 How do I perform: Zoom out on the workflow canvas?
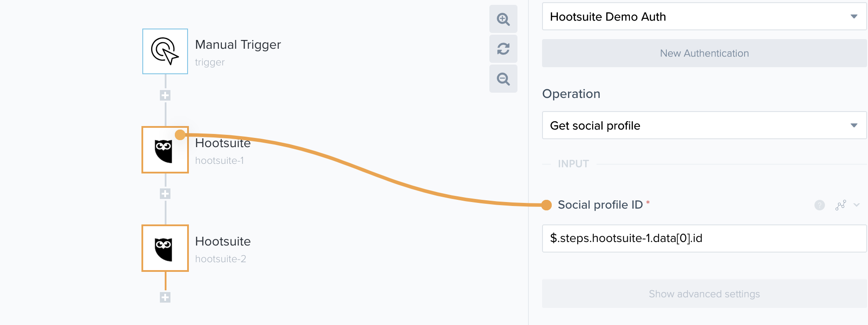[x=503, y=79]
